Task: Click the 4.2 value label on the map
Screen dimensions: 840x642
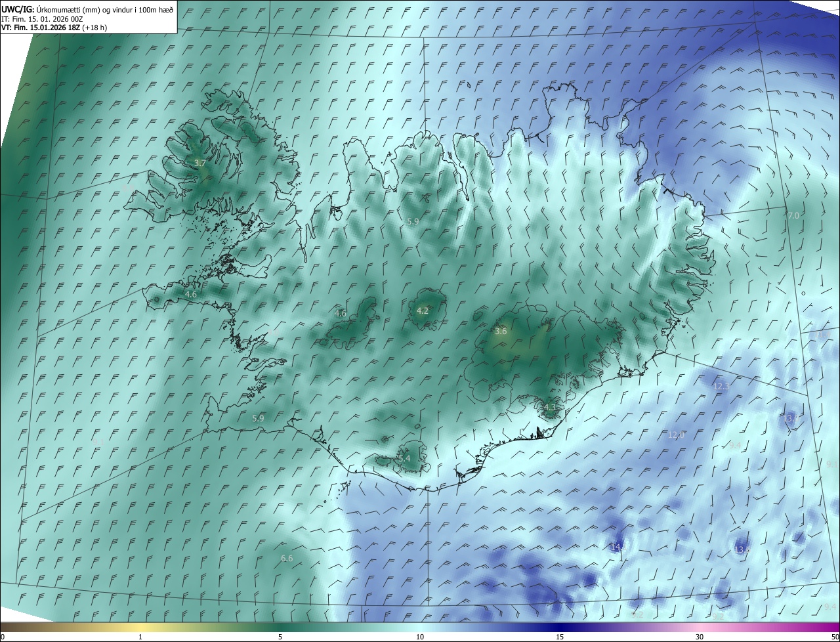Action: click(x=423, y=311)
